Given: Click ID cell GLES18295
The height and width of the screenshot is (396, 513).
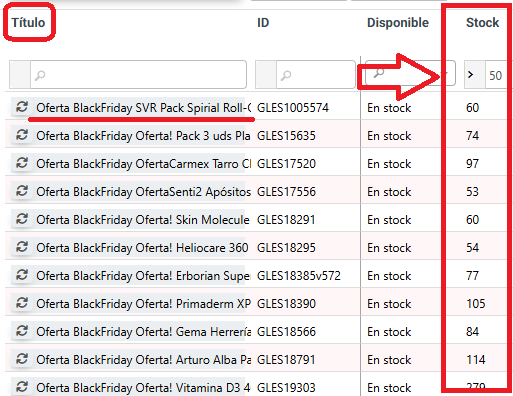Looking at the screenshot, I should click(x=286, y=248).
